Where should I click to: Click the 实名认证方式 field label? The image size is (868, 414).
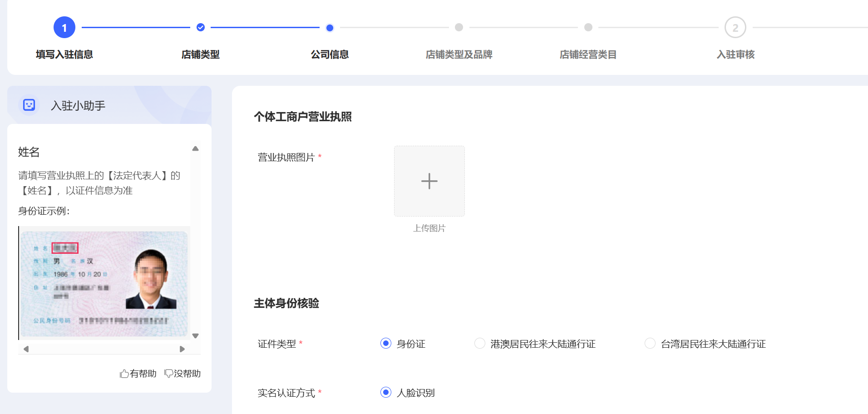(286, 393)
